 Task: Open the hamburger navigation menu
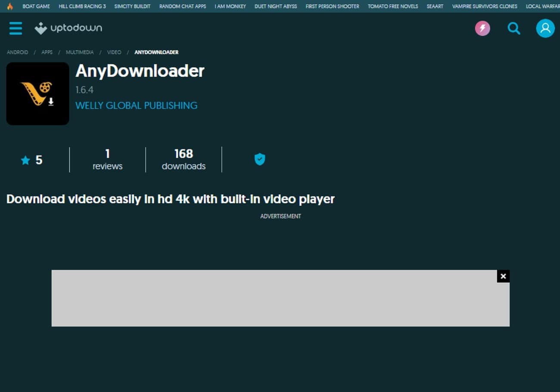pyautogui.click(x=16, y=28)
